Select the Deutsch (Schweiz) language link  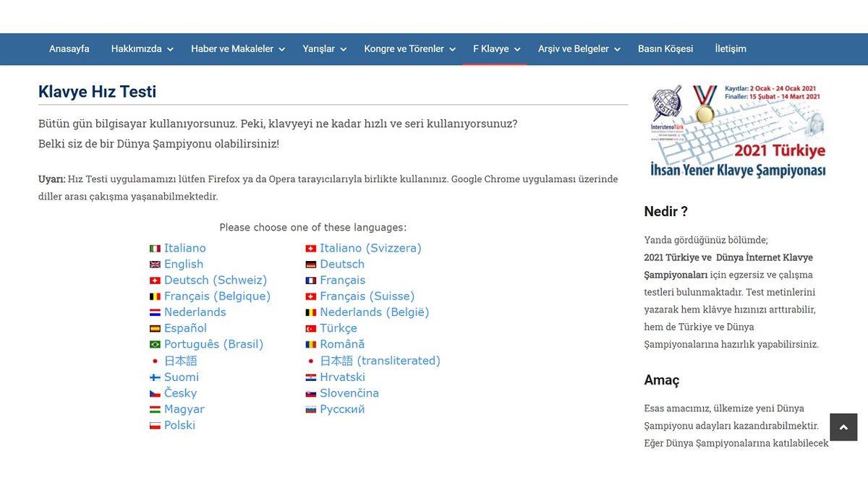(x=215, y=280)
